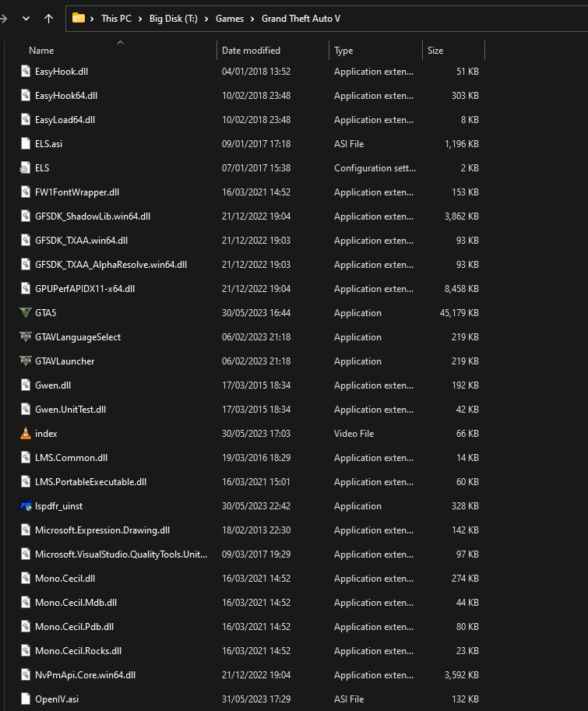Select the LMS.PortableExecutable.dll file name
The height and width of the screenshot is (711, 588).
[90, 481]
